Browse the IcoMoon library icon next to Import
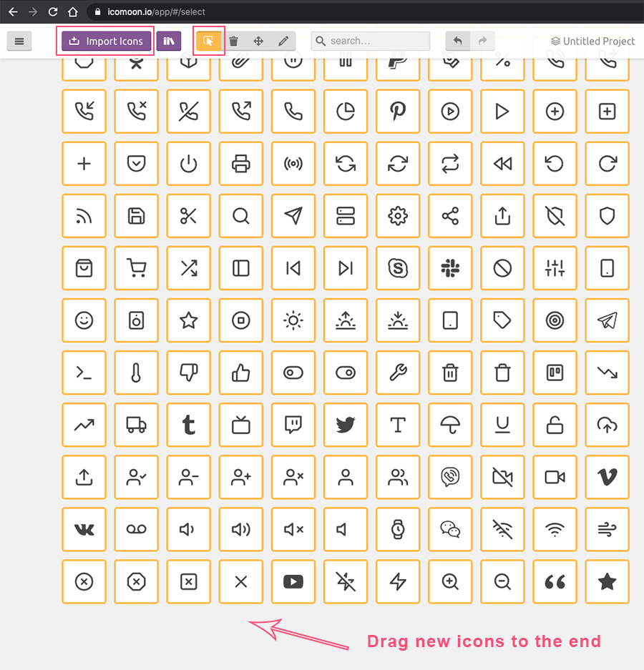The image size is (644, 670). point(169,41)
